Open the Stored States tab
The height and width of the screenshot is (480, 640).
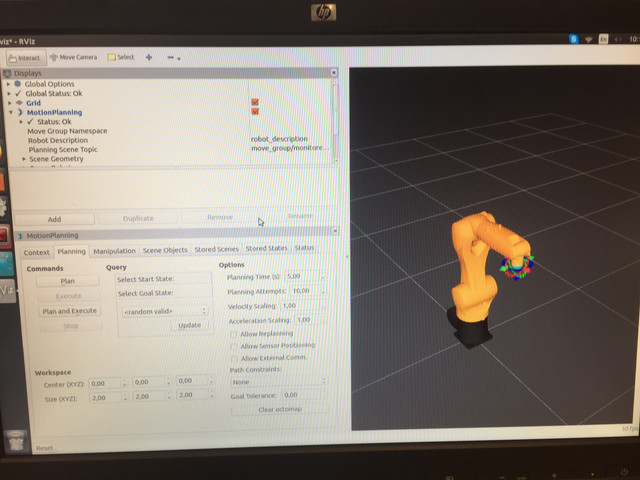pos(266,248)
